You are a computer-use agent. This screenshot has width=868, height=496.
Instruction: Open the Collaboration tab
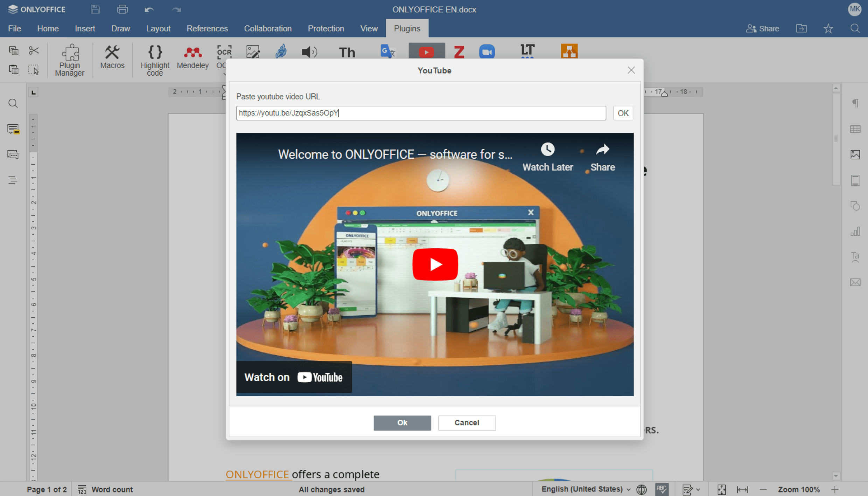point(268,28)
